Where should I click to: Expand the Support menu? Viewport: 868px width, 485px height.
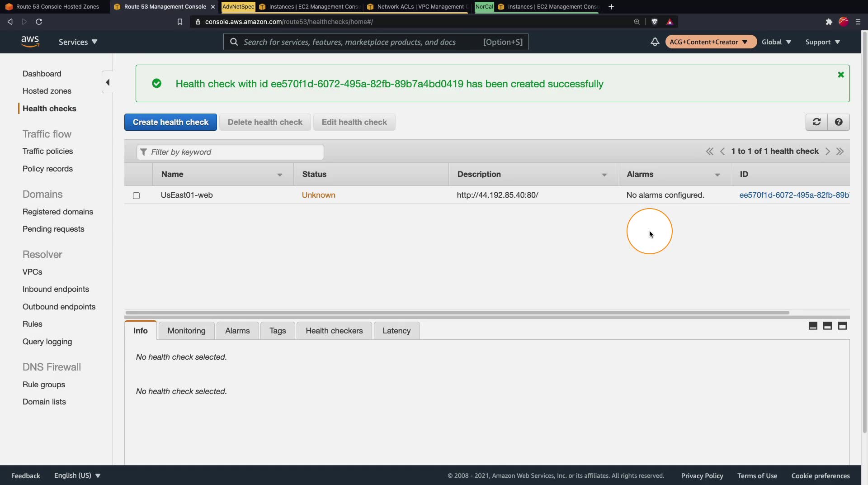(823, 42)
